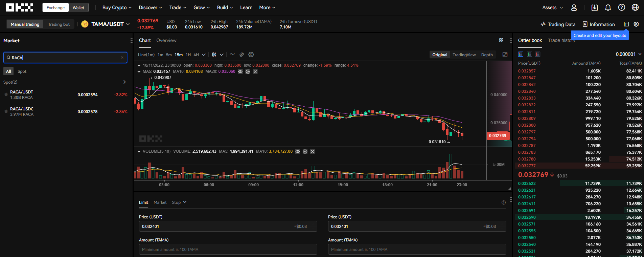Switch chart to multi-grid view
The height and width of the screenshot is (257, 644).
coord(501,40)
